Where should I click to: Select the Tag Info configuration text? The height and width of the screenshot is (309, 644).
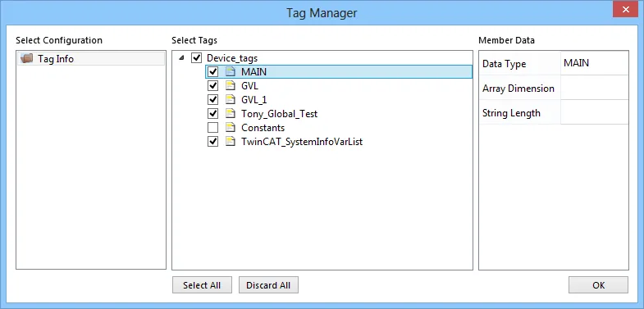(56, 59)
